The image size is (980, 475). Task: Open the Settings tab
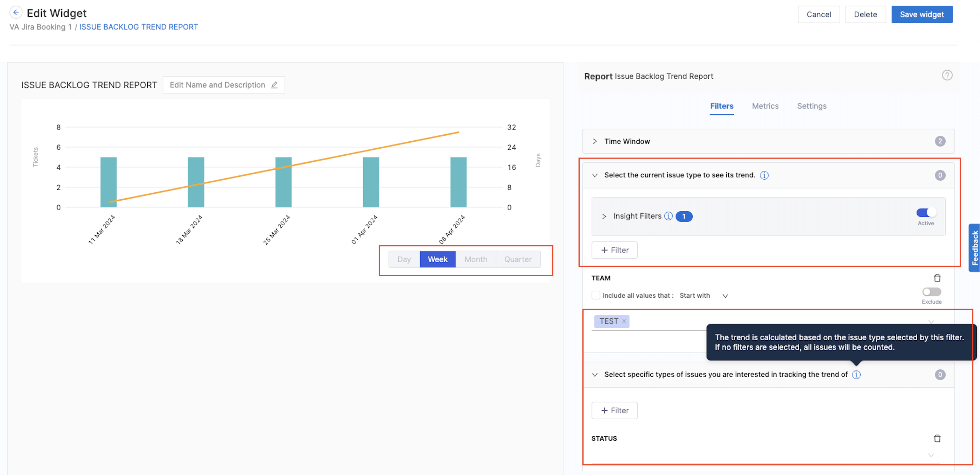(x=811, y=106)
